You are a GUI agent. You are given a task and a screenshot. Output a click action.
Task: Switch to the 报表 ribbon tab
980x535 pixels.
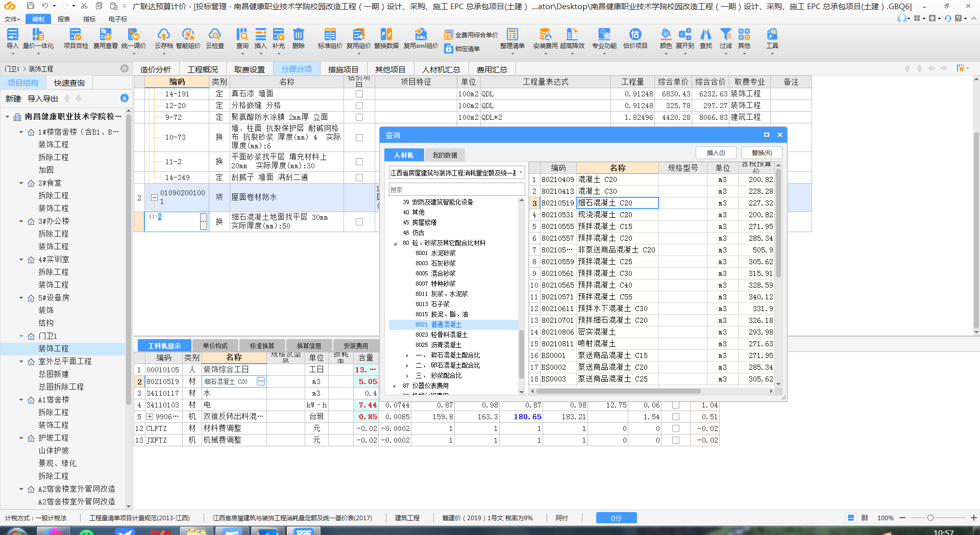(64, 19)
